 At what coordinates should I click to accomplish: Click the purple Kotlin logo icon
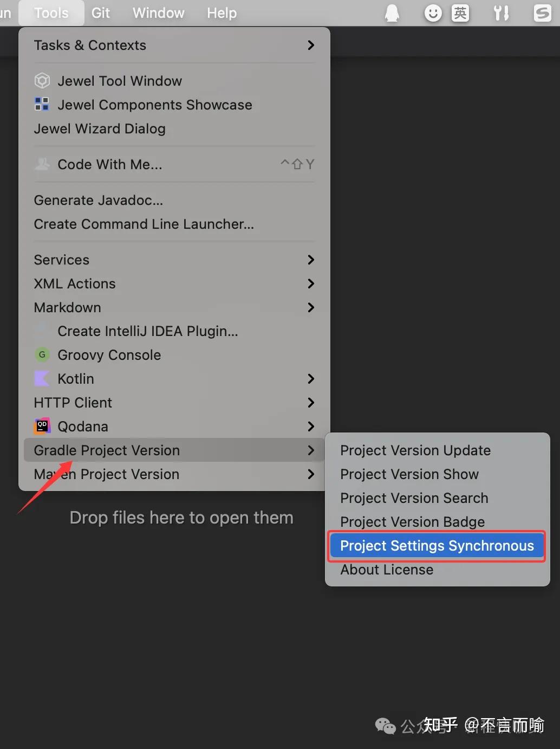[x=42, y=378]
